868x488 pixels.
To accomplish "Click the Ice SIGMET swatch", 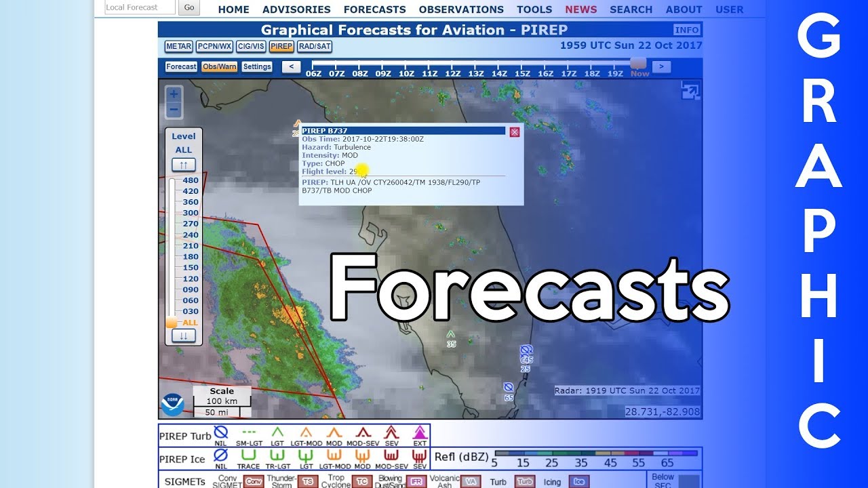I will 579,482.
